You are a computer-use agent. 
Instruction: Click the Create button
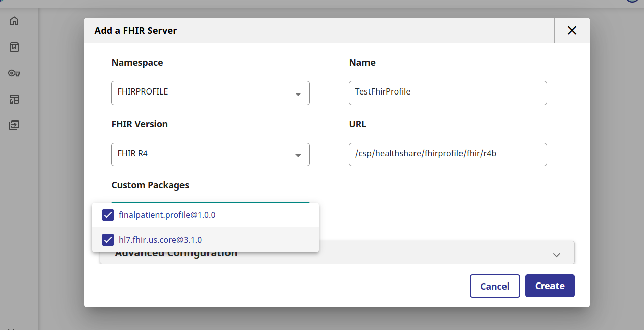(549, 286)
